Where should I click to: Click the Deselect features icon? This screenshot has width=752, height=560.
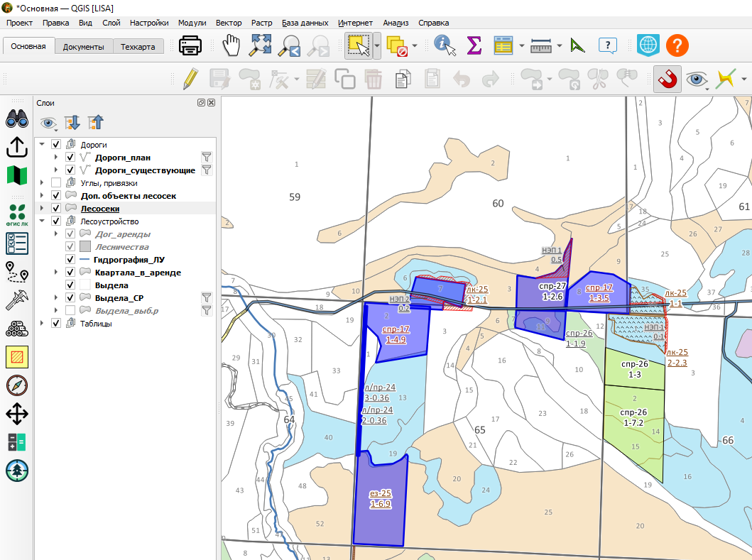pyautogui.click(x=397, y=47)
